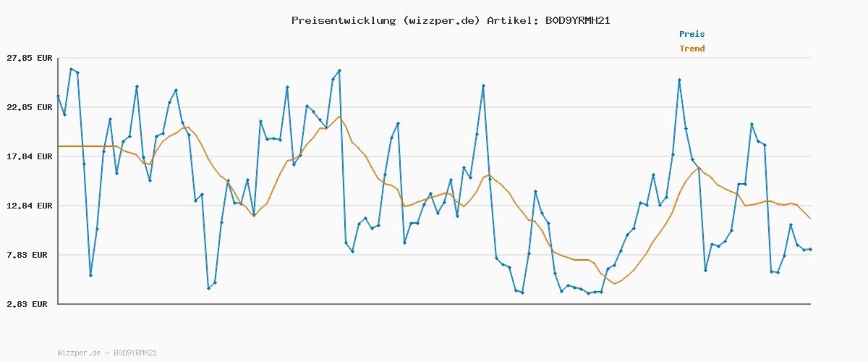Screen dimensions: 868x362
Task: Click the 17.84 EUR axis label
Action: [x=30, y=156]
